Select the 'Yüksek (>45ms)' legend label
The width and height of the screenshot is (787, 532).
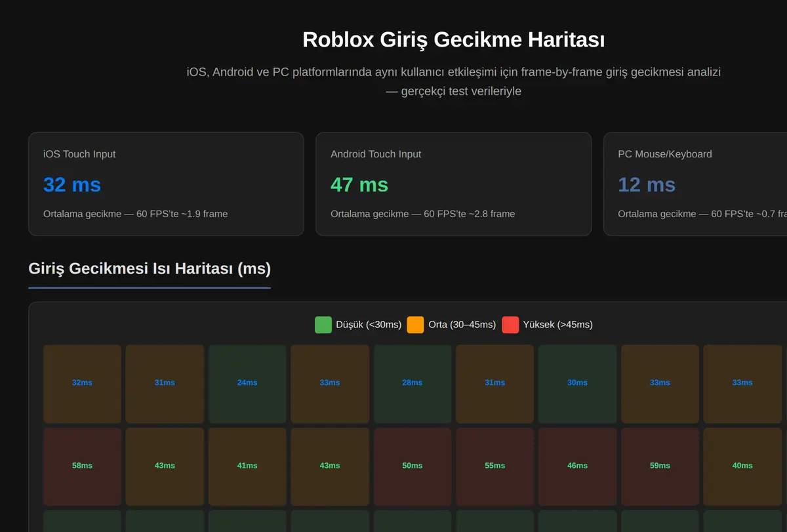click(557, 325)
